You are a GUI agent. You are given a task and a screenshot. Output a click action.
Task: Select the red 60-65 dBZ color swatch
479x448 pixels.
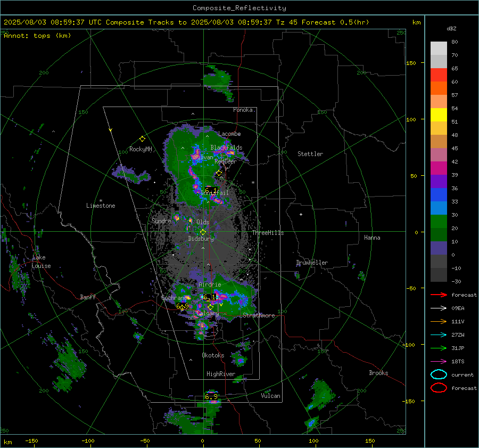click(x=439, y=75)
